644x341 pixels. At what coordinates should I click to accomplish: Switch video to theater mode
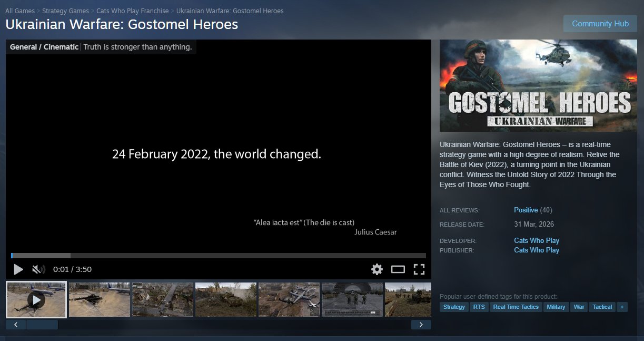(x=398, y=269)
